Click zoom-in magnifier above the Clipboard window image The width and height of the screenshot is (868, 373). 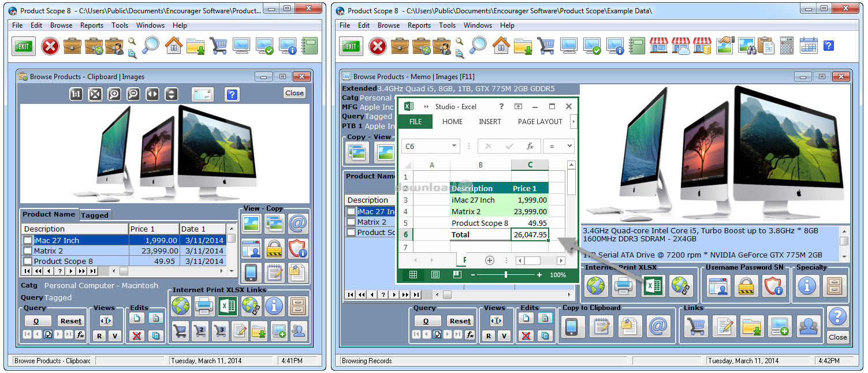coord(114,94)
